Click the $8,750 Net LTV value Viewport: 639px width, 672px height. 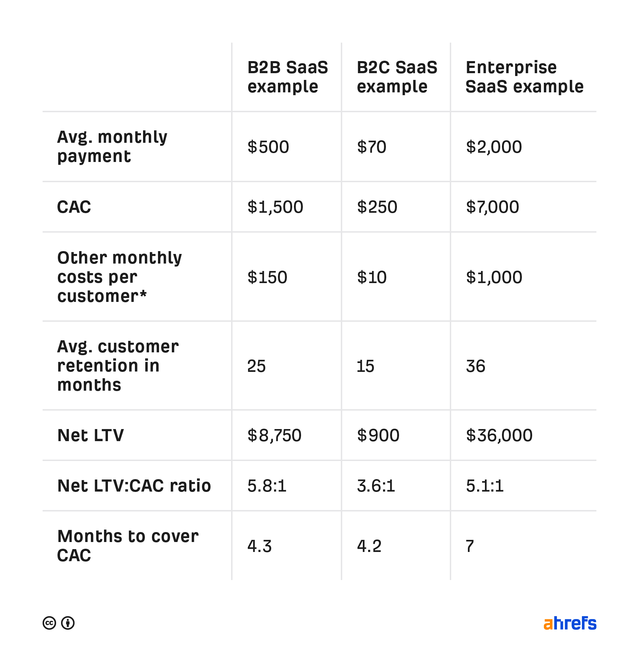point(274,435)
